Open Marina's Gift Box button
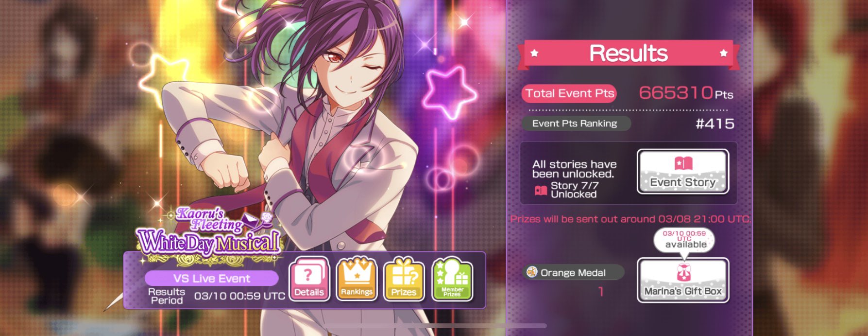Viewport: 868px width, 336px height. click(x=683, y=280)
